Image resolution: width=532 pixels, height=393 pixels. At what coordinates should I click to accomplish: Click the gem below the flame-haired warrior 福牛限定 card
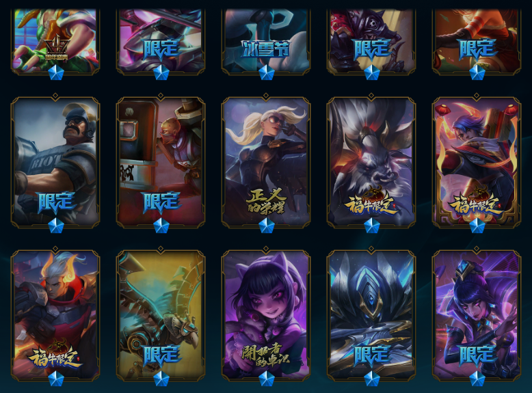55,379
